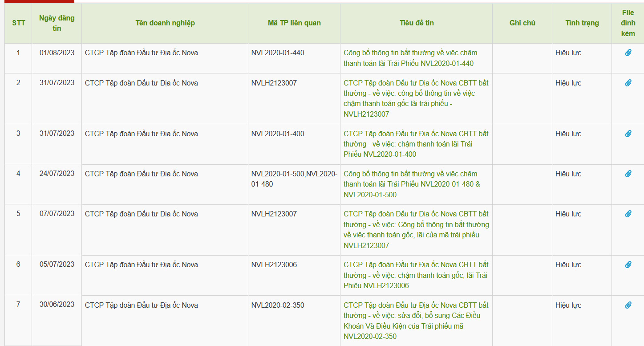Open news about late payment NVLH2123006
Image resolution: width=644 pixels, height=346 pixels.
[416, 275]
